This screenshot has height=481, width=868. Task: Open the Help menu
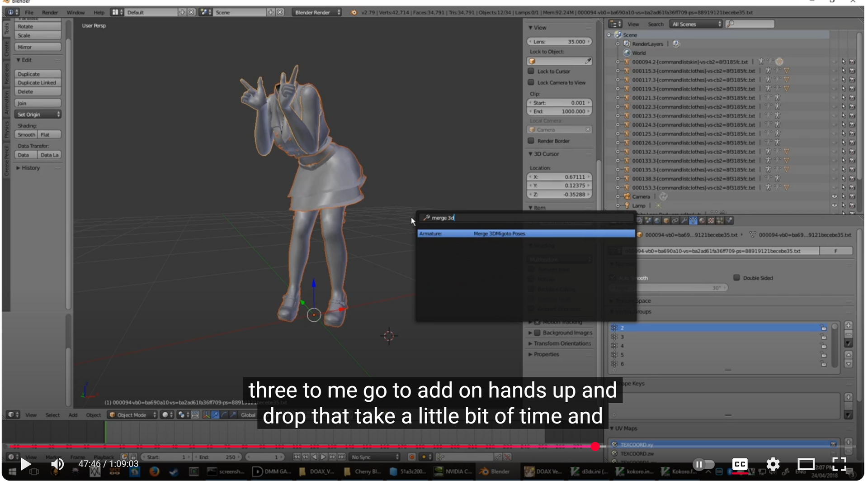(99, 12)
